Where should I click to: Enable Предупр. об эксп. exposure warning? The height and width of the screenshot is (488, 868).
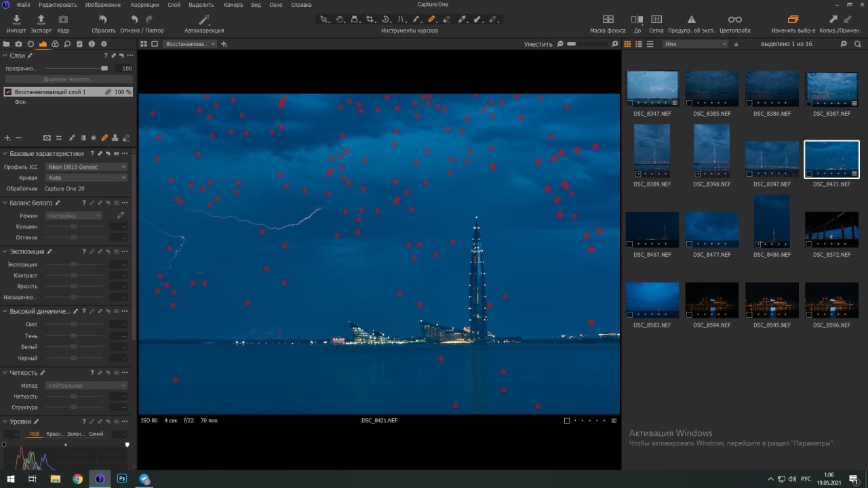tap(691, 20)
